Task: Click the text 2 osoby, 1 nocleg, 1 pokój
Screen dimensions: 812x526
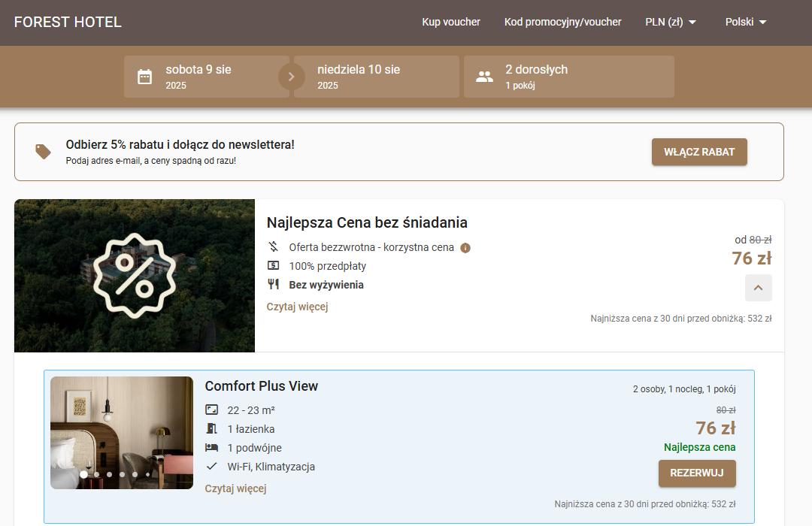Action: [x=684, y=389]
